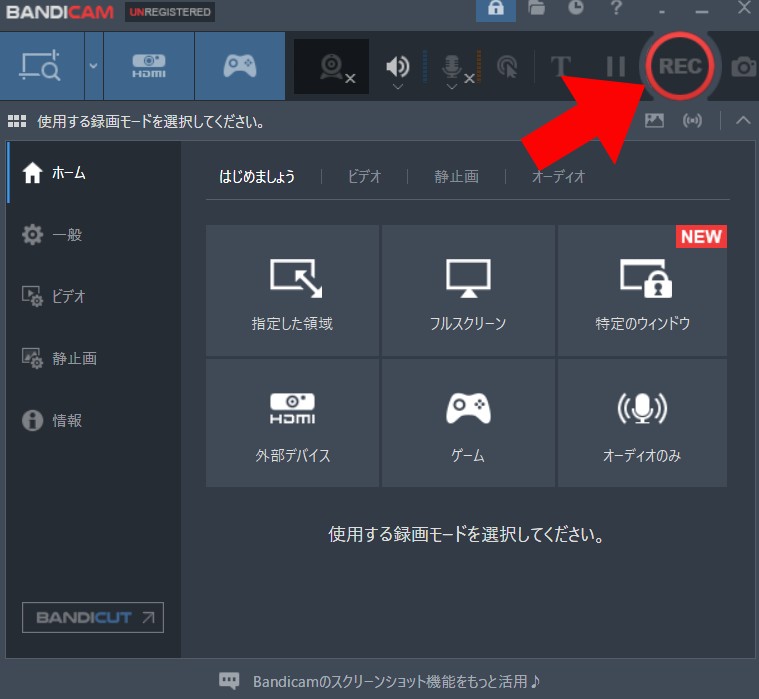The width and height of the screenshot is (759, 699).
Task: Select game recording mode in top toolbar
Action: [x=240, y=66]
